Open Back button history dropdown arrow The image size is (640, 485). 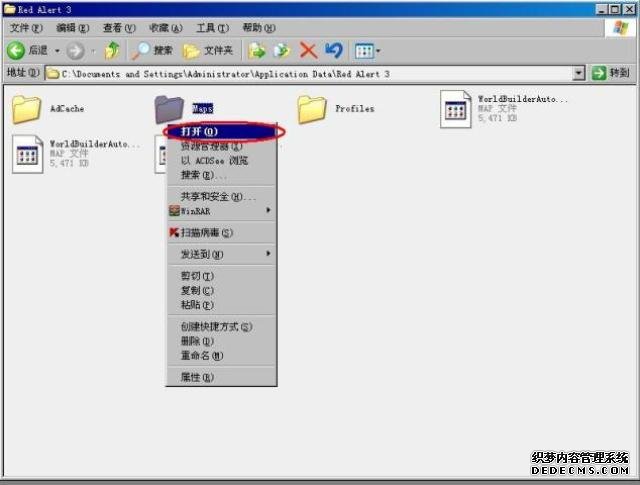[57, 51]
